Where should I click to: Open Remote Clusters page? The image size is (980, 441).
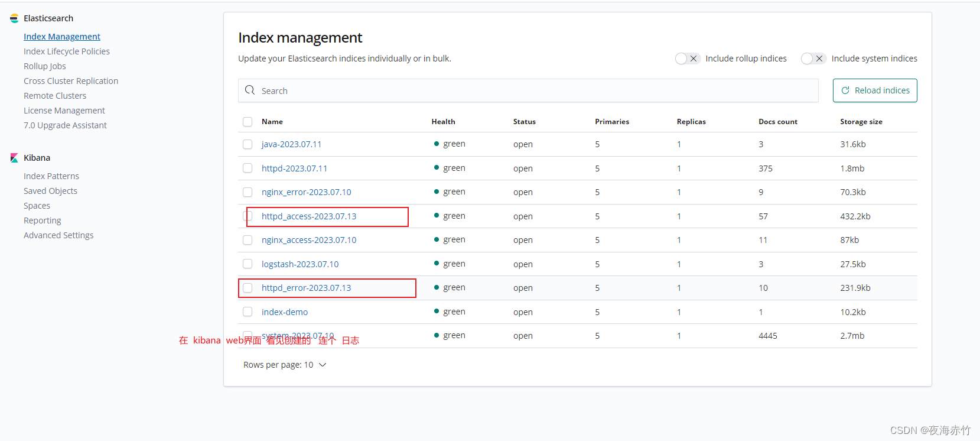click(x=55, y=96)
